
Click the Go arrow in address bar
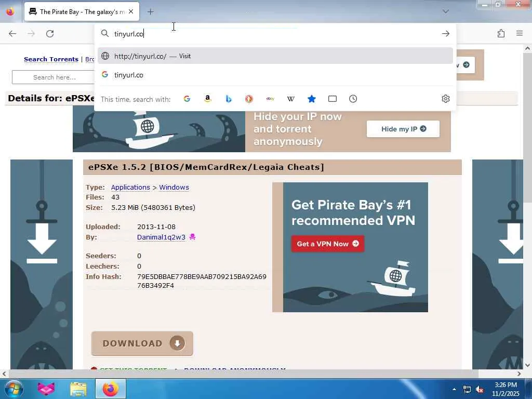pos(446,34)
